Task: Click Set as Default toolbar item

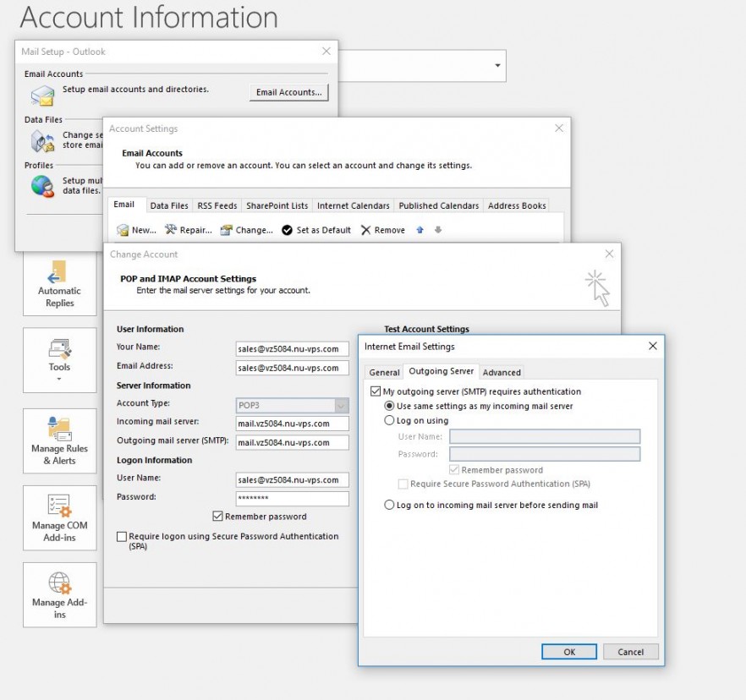Action: pyautogui.click(x=316, y=230)
